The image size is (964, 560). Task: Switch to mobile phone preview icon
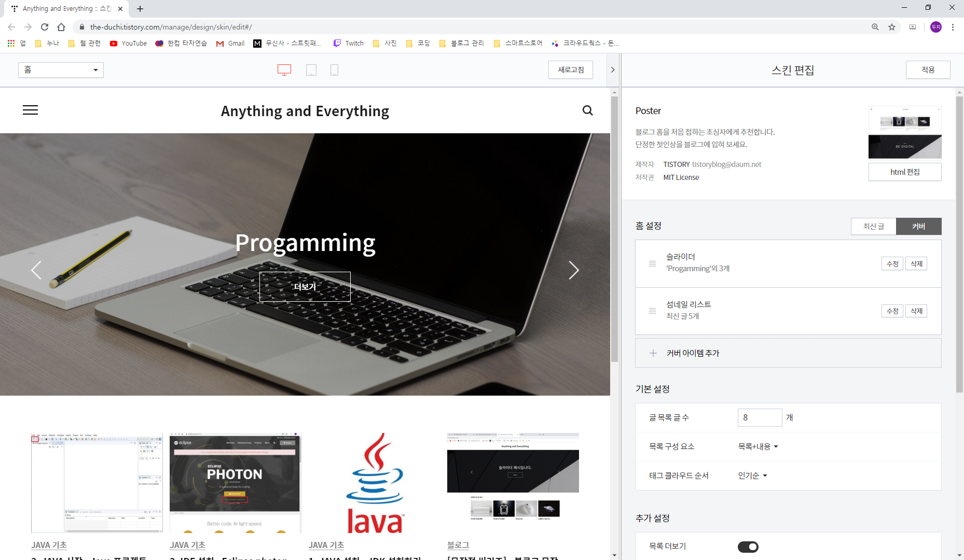point(335,70)
